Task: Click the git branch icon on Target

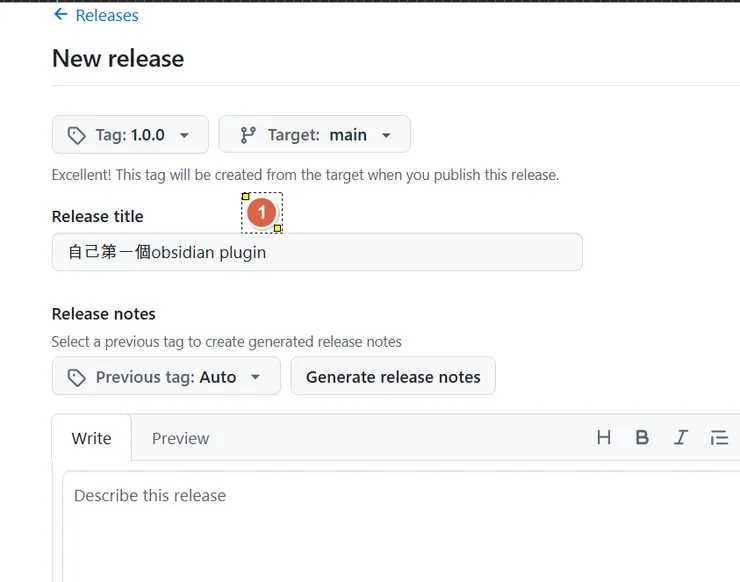Action: tap(248, 135)
